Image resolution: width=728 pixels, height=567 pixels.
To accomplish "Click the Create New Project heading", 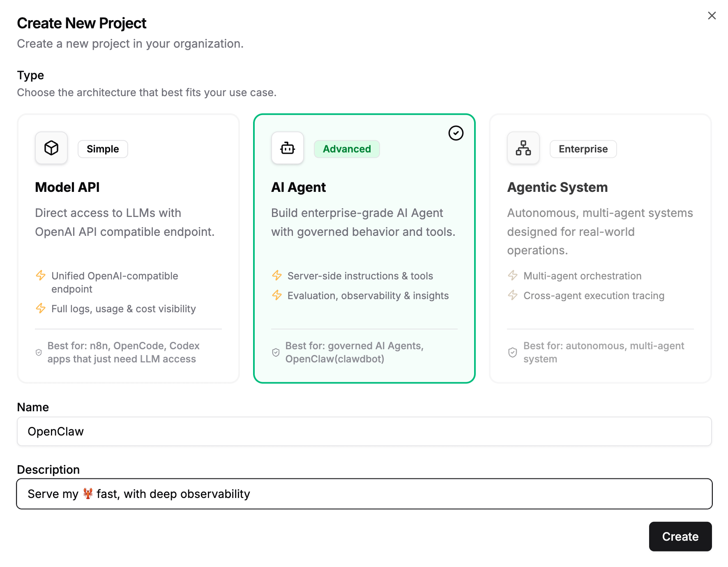I will (x=81, y=23).
